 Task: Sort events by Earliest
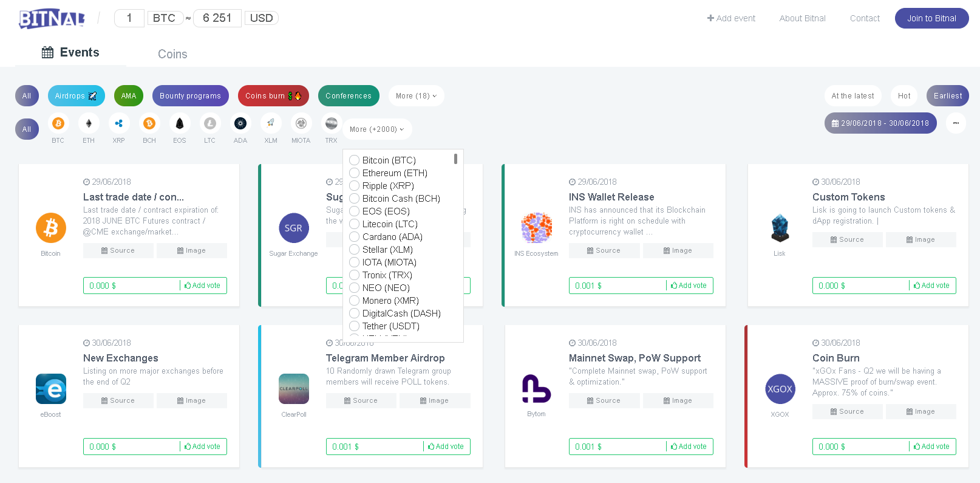pos(948,96)
